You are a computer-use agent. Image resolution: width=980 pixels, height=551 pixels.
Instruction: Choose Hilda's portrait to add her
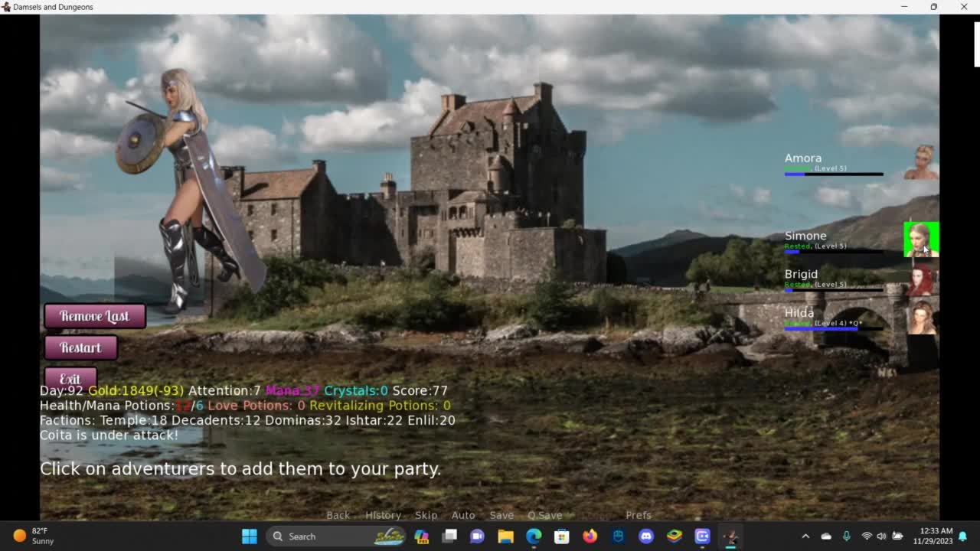pos(921,318)
